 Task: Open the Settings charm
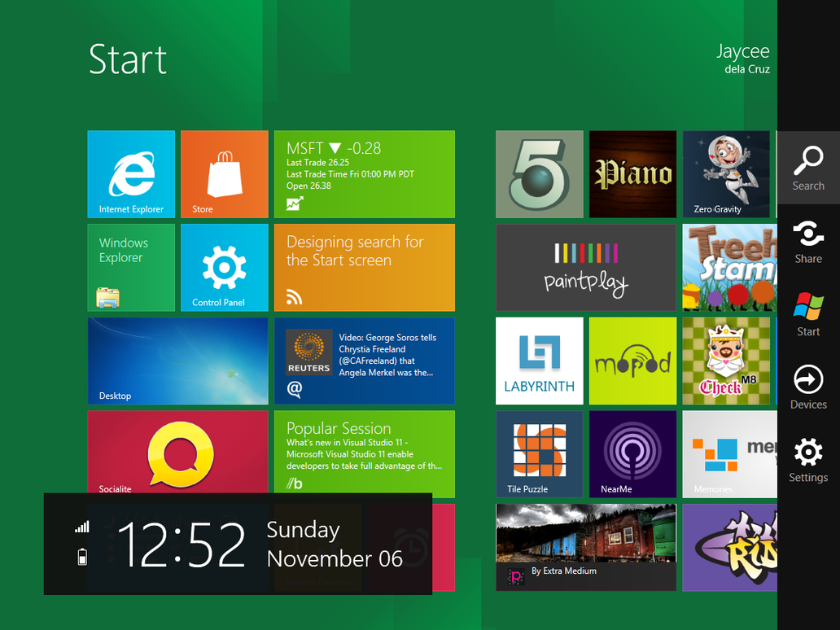[808, 459]
